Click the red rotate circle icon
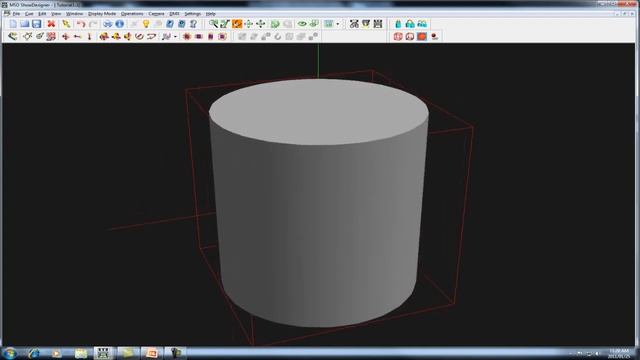Screen dimensions: 640x360 coord(139,37)
